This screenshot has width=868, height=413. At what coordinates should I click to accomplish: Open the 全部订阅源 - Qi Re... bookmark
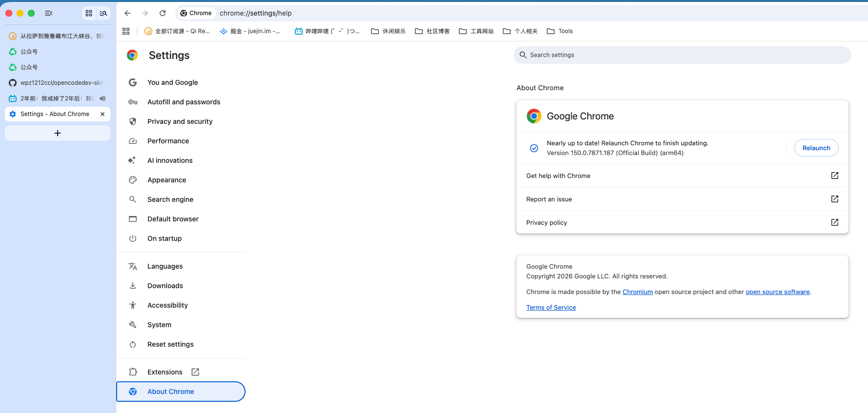(177, 31)
